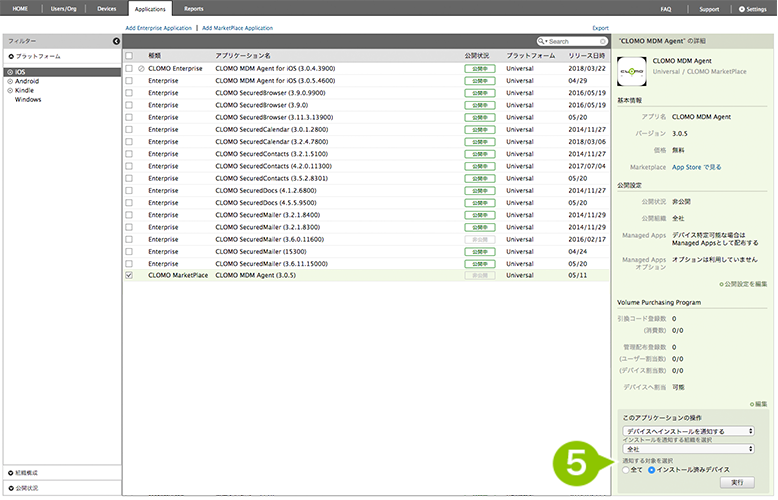Collapse the filter sidebar arrow icon
Screen dimensions: 778x500
point(116,41)
